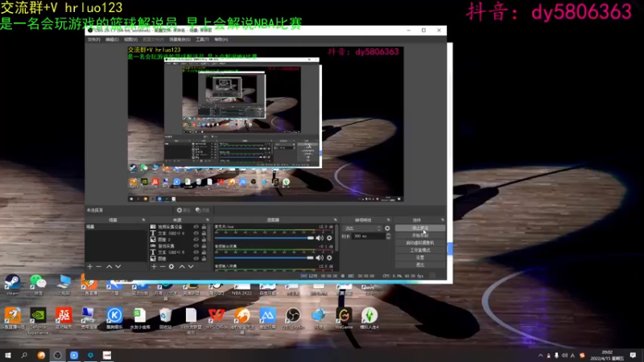
Task: Open the 场景集合(S) menu in OBS
Action: click(180, 39)
